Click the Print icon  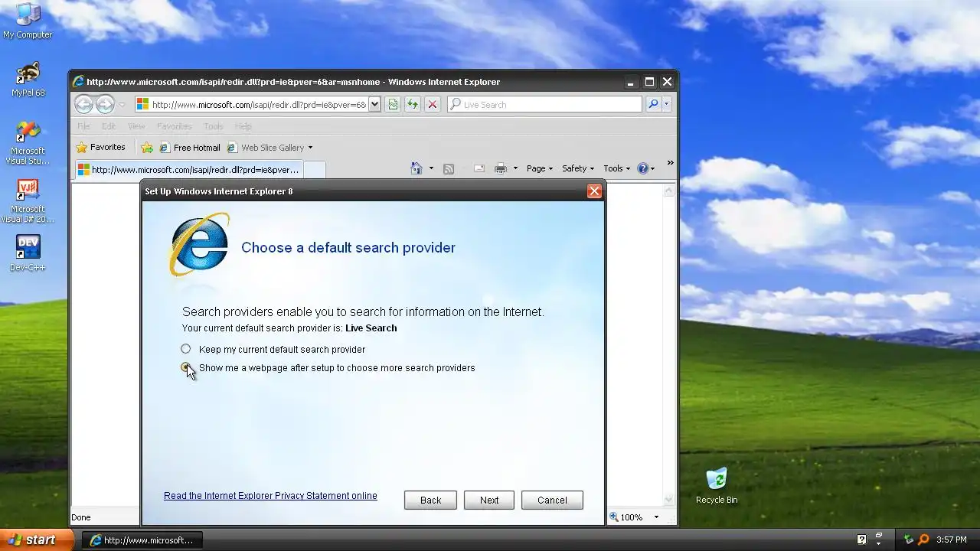(501, 168)
